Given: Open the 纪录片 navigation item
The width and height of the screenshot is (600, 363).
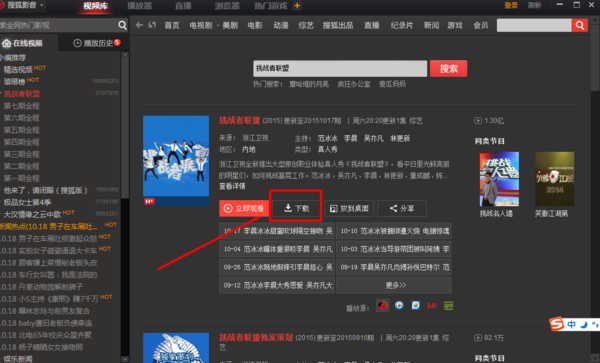Looking at the screenshot, I should (x=402, y=25).
